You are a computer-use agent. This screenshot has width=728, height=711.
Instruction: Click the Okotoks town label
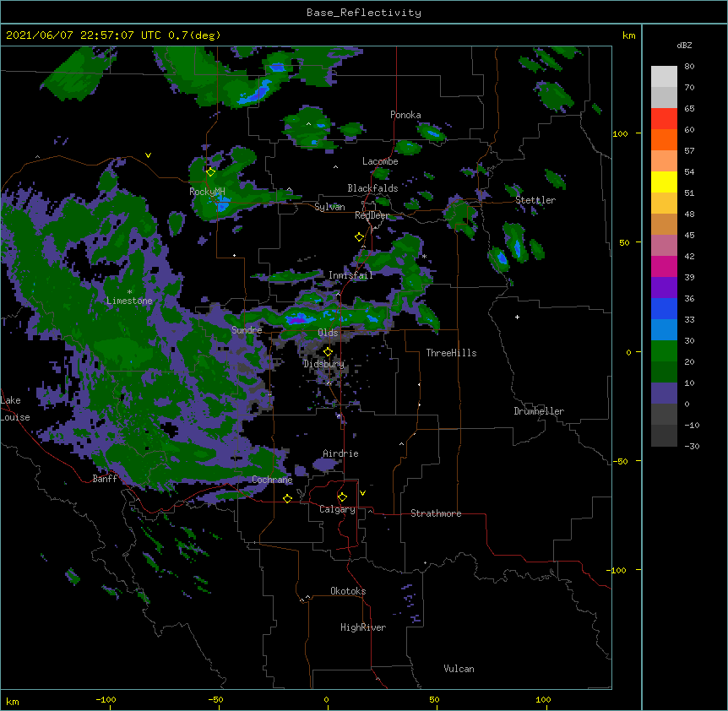pos(348,591)
